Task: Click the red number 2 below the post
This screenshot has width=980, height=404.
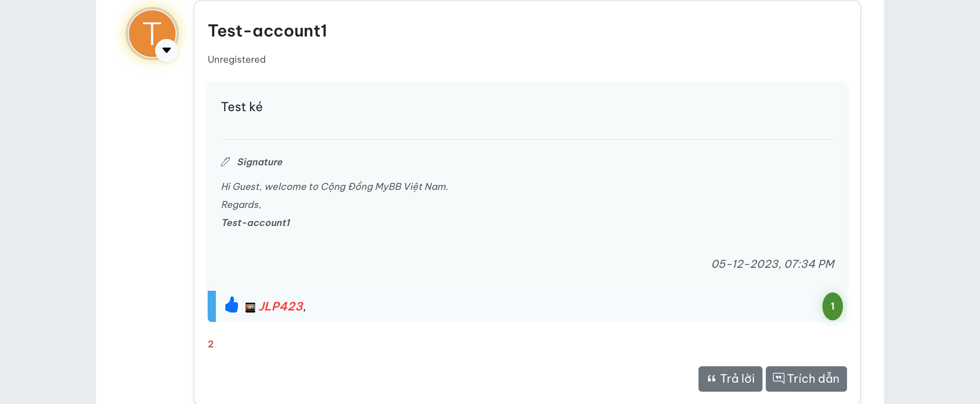Action: (x=211, y=344)
